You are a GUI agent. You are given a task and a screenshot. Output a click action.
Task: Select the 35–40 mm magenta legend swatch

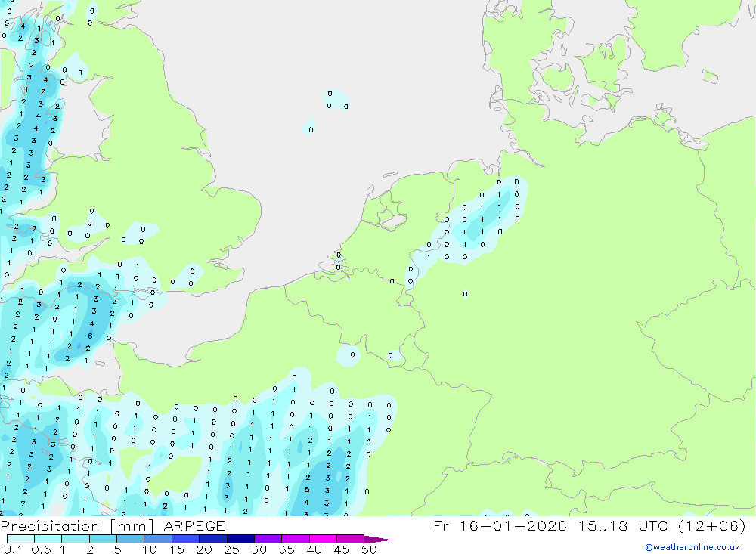(296, 539)
